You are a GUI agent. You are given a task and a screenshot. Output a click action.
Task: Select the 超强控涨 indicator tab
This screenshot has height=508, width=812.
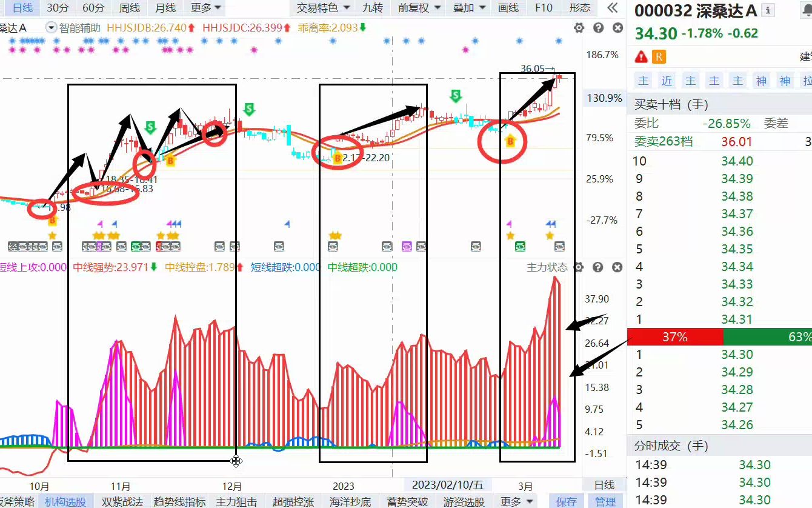click(x=293, y=501)
